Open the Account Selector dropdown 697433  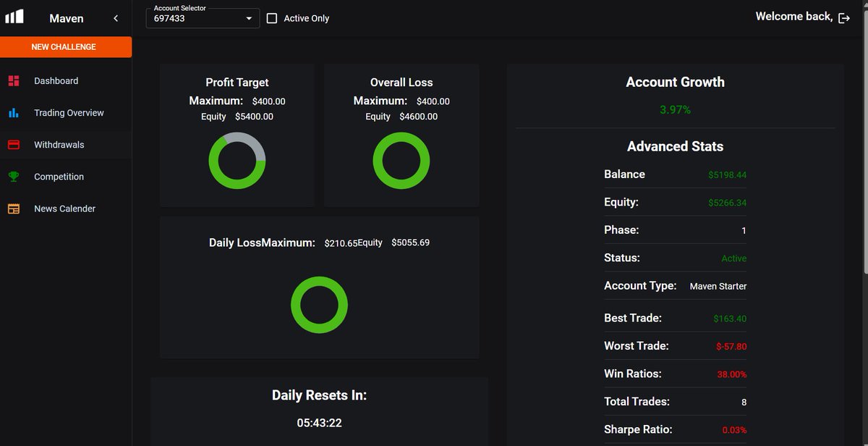(203, 18)
